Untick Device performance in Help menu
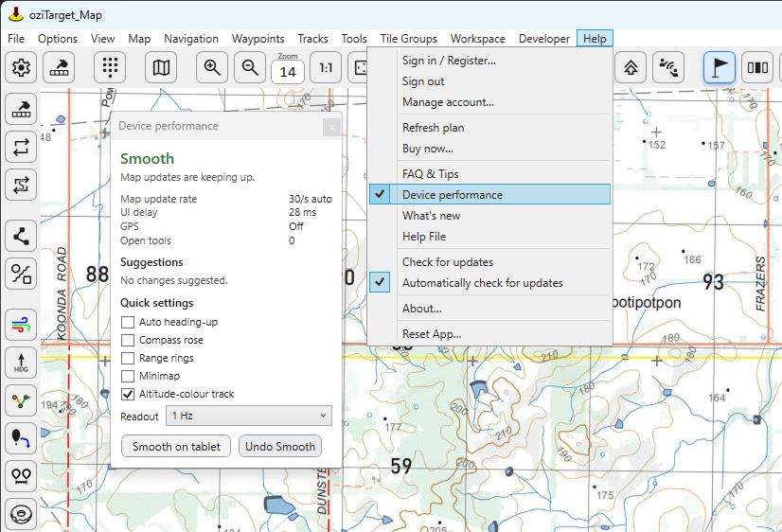The image size is (782, 532). click(x=489, y=194)
